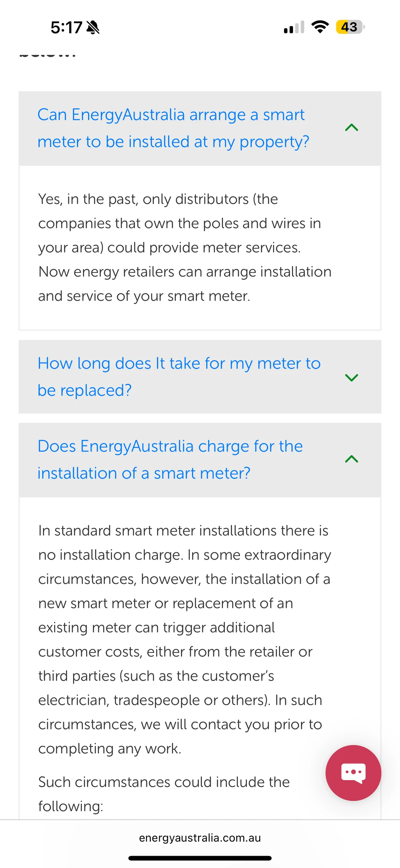Tap the 'In standard smart meter installations' paragraph
Image resolution: width=400 pixels, height=868 pixels.
[x=185, y=640]
